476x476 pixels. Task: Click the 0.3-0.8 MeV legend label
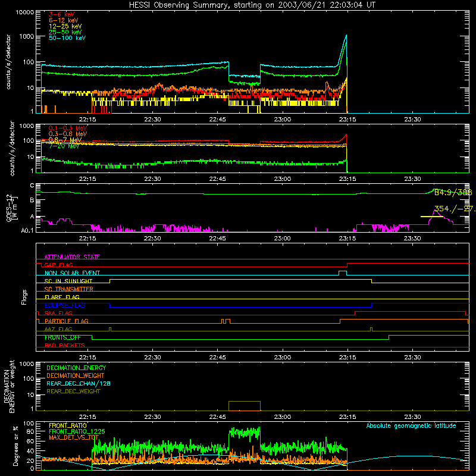coord(68,134)
